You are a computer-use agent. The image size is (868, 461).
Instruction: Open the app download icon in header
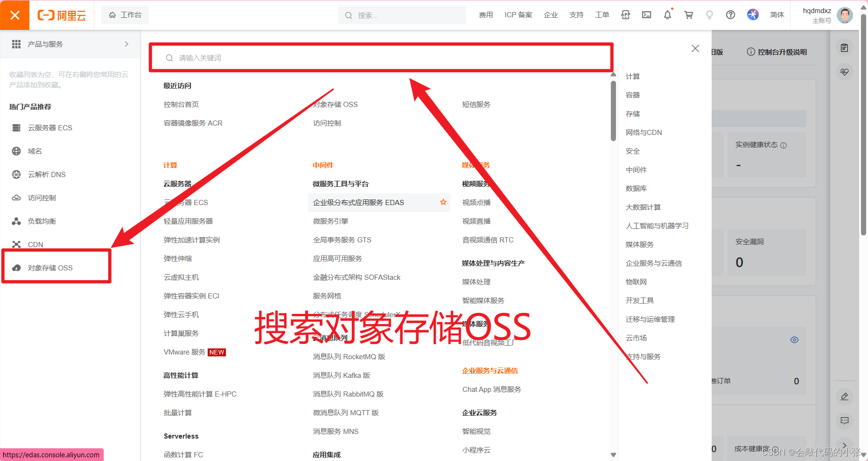(x=625, y=15)
